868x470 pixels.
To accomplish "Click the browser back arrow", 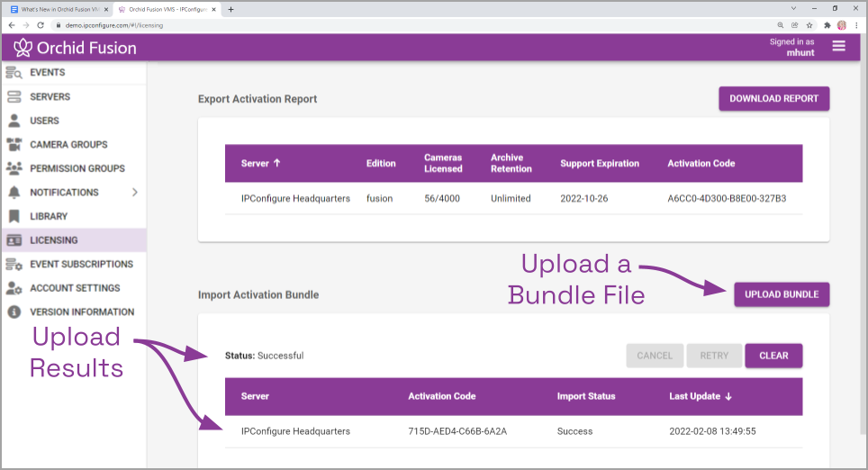I will [x=12, y=25].
